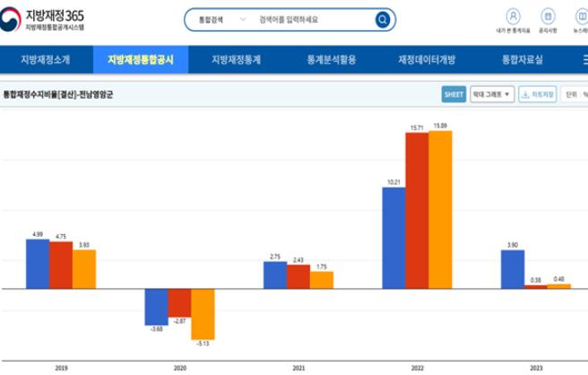Select the 지방재정소개 menu
The image size is (588, 375).
click(x=45, y=60)
